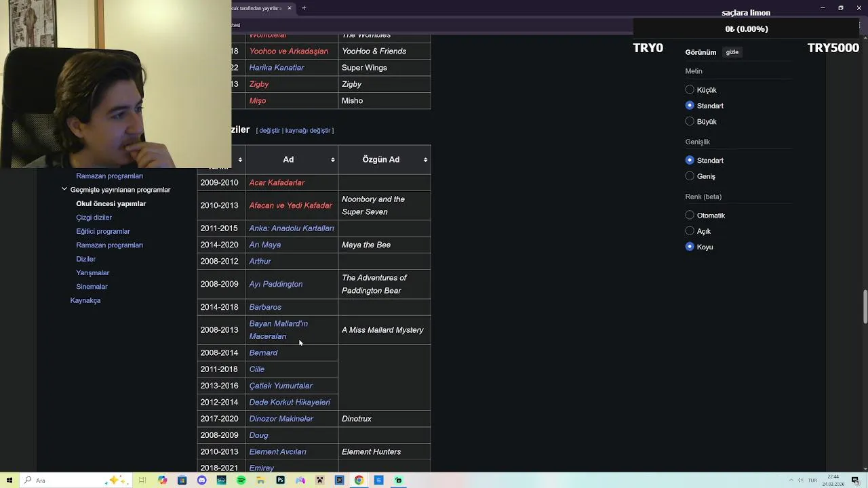
Task: Choose Otomatik color mode
Action: point(690,215)
